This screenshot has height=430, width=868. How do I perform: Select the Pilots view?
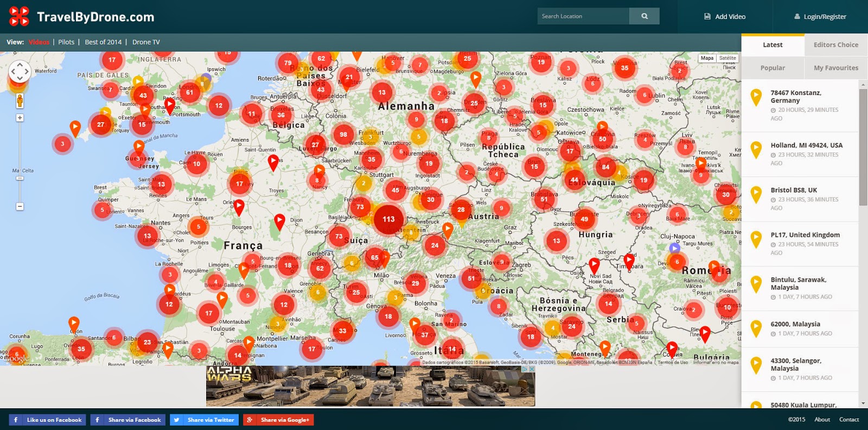(x=66, y=42)
